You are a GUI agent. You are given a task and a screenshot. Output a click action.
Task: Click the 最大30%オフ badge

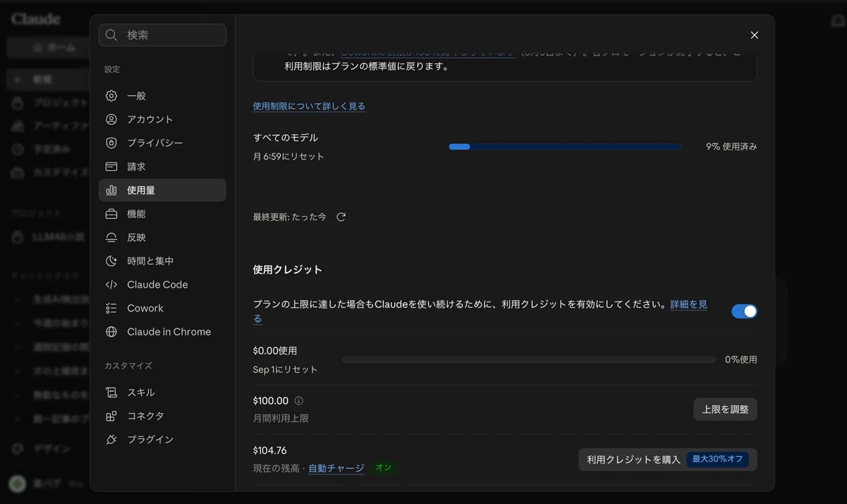[718, 460]
